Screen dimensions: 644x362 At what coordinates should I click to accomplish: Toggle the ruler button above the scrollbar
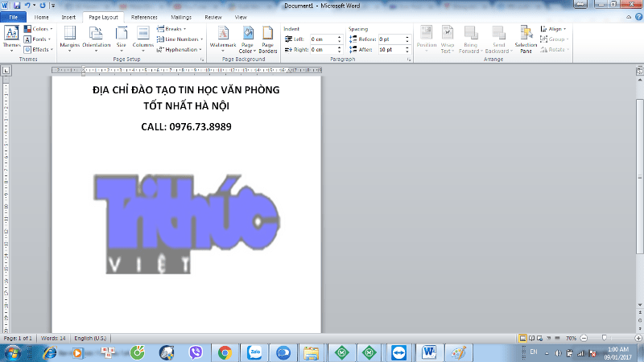pyautogui.click(x=639, y=71)
